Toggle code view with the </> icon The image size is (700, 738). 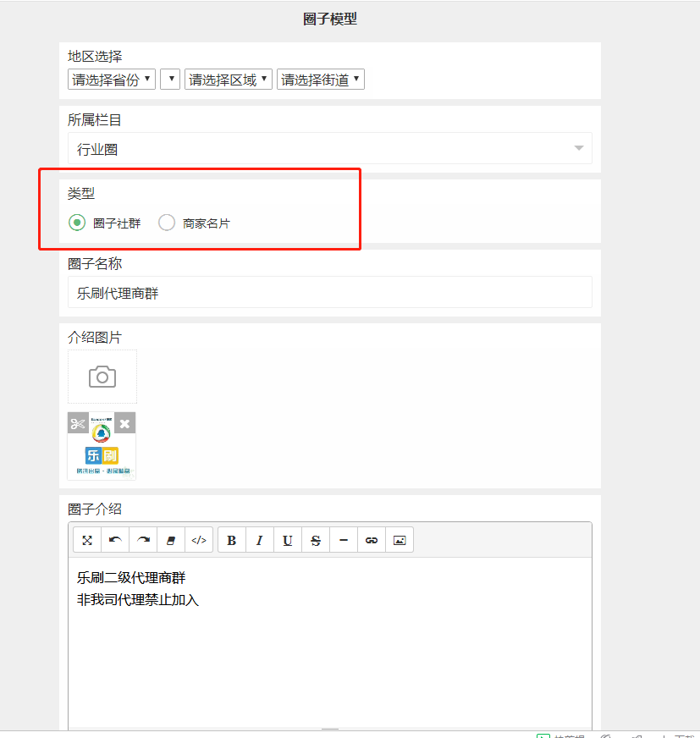[x=199, y=540]
